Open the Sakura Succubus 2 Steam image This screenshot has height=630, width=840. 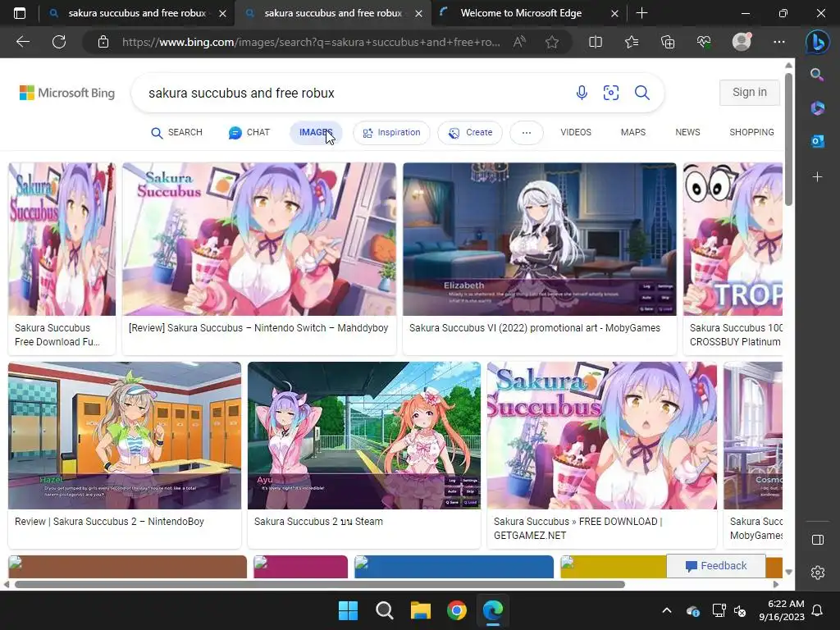pyautogui.click(x=364, y=436)
